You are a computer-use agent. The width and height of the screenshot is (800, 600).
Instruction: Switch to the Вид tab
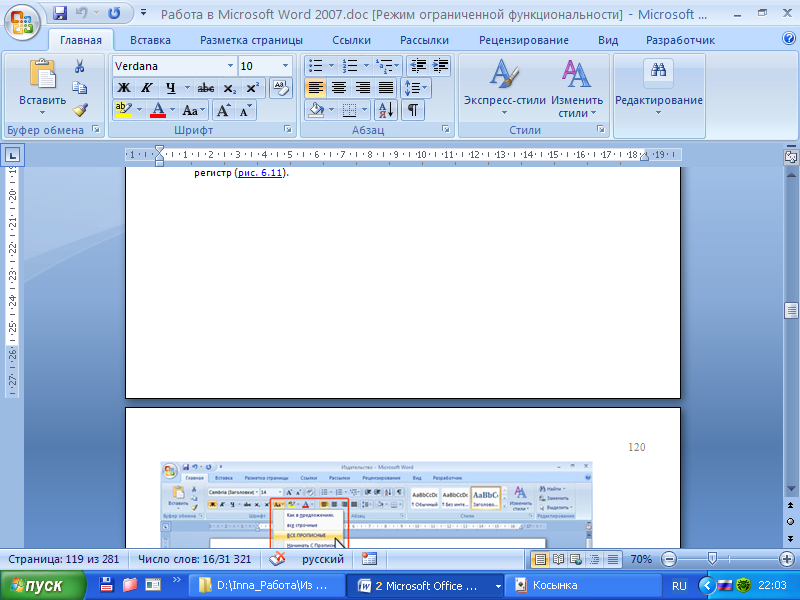point(608,40)
